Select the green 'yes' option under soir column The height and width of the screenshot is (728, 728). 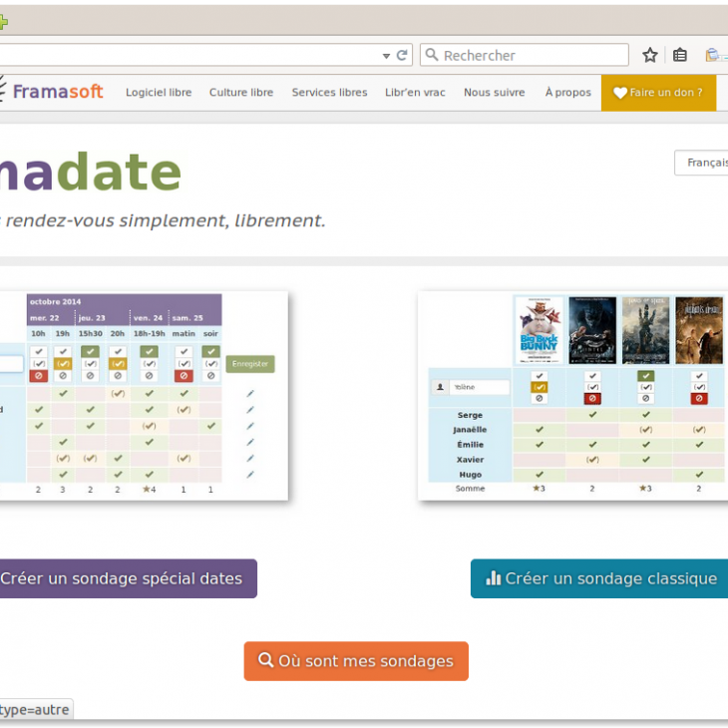click(x=210, y=352)
